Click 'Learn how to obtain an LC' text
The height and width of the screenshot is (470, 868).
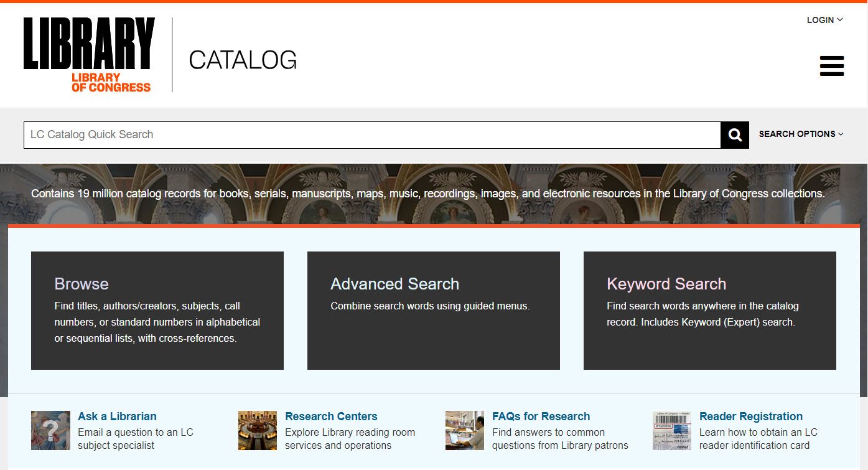click(758, 432)
